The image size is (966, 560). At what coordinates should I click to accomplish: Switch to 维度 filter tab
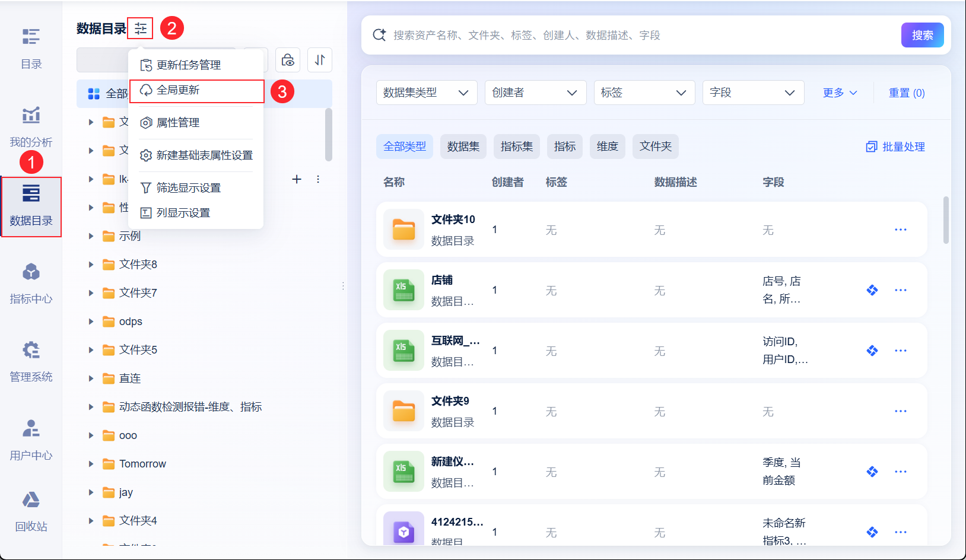point(608,147)
